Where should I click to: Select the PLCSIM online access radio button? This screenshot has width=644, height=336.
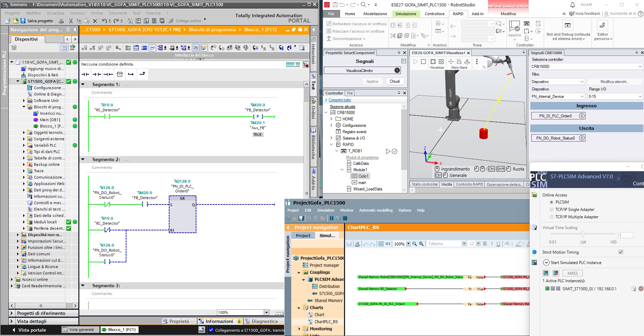(x=552, y=202)
